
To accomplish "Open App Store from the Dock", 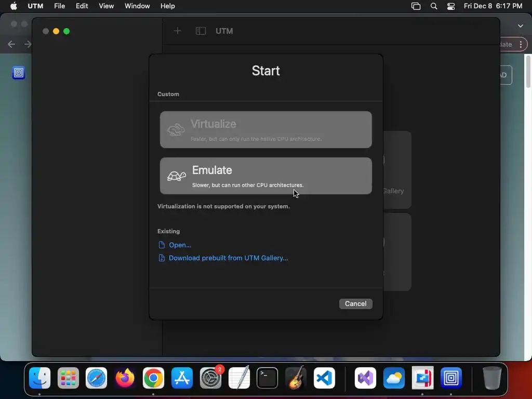I will pos(182,378).
